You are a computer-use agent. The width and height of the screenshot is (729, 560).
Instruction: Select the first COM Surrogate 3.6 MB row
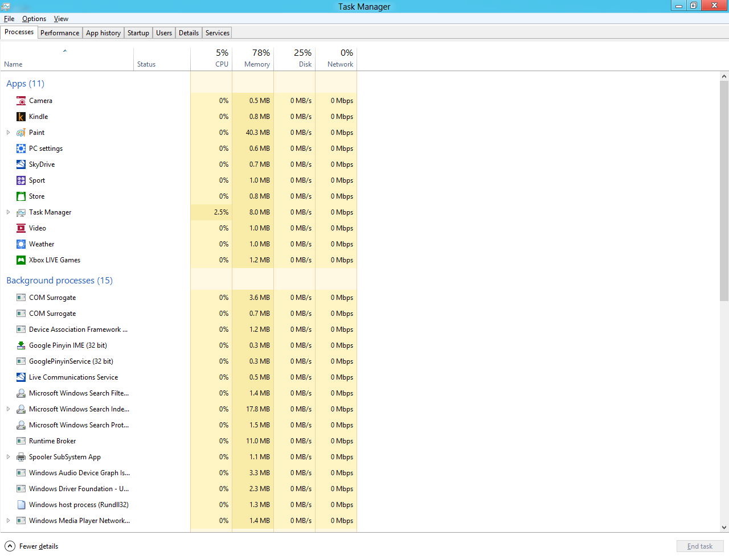tap(179, 298)
